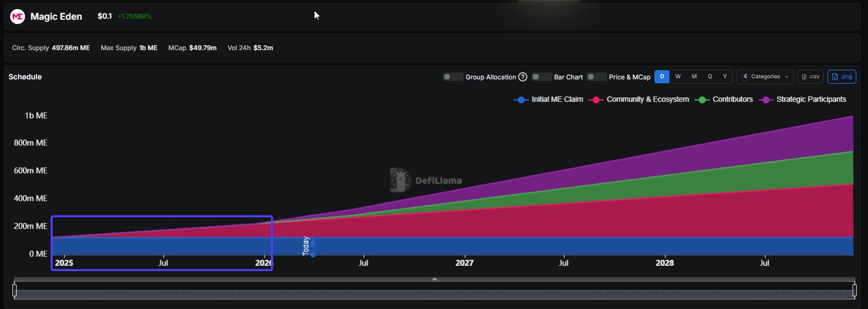The width and height of the screenshot is (868, 309).
Task: Click the left handle of range slider
Action: pos(14,290)
